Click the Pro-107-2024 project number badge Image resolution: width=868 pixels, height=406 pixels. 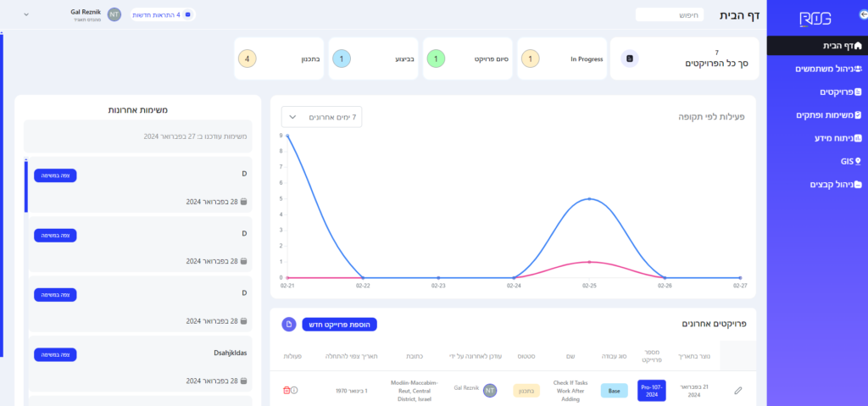[x=651, y=391]
